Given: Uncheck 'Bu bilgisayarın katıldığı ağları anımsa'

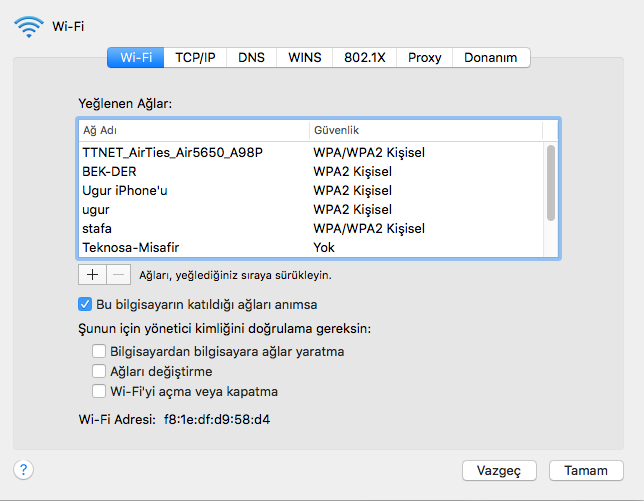Looking at the screenshot, I should tap(85, 304).
